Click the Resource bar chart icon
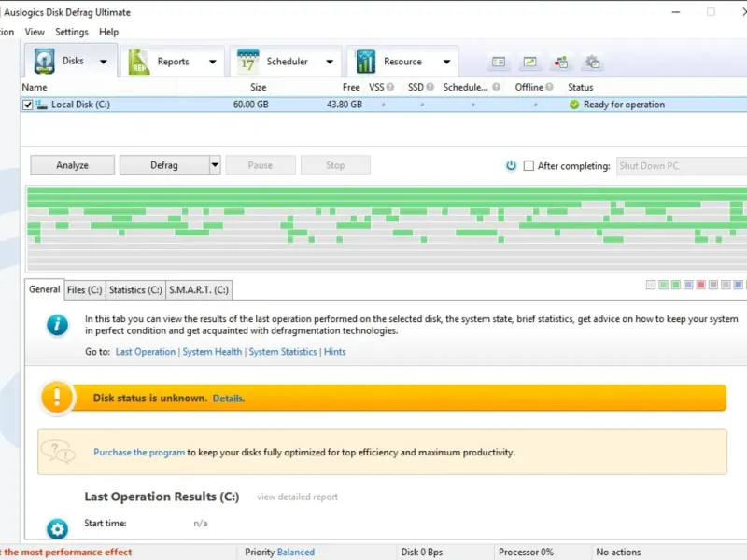The image size is (747, 560). (x=365, y=62)
